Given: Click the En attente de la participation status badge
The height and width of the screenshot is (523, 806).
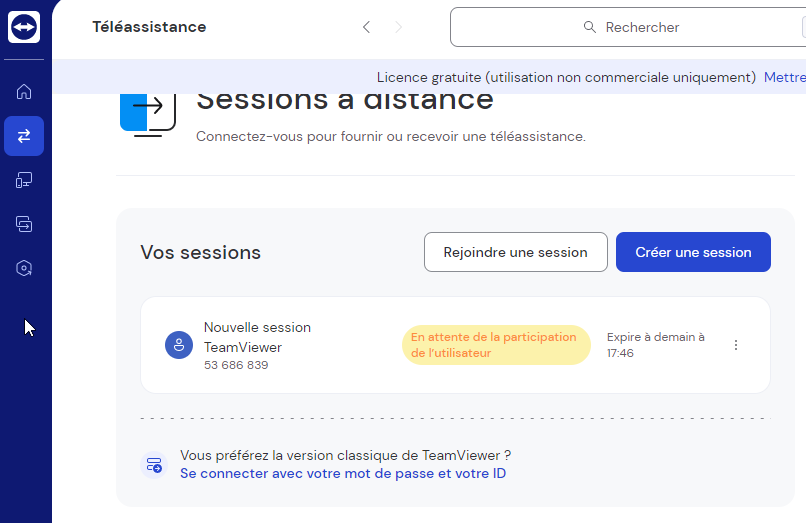Looking at the screenshot, I should [x=496, y=345].
